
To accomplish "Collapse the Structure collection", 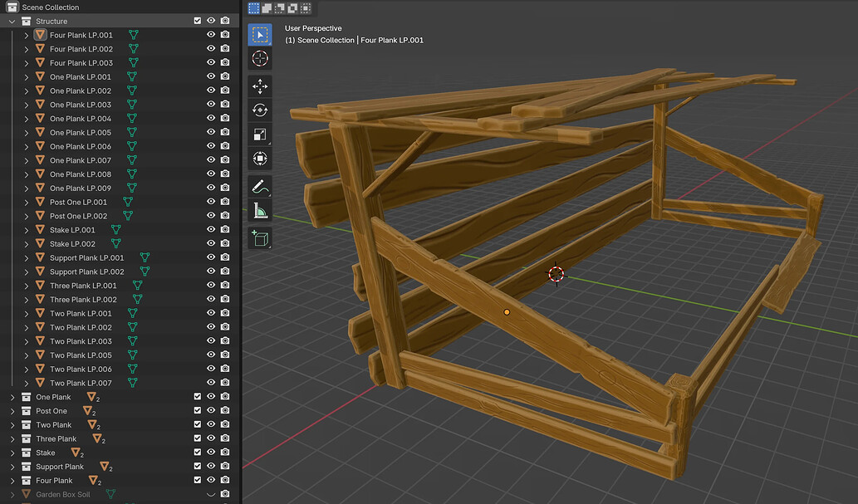I will coord(12,22).
